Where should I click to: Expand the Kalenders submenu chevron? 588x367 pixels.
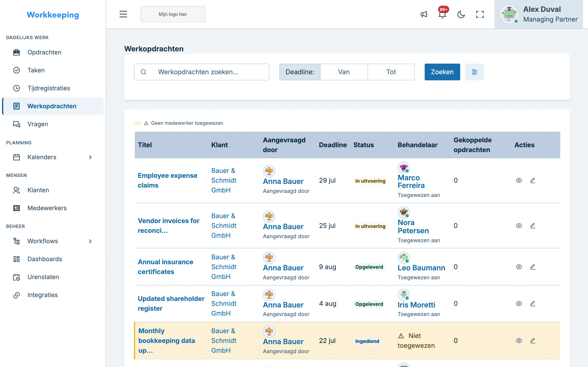[90, 157]
